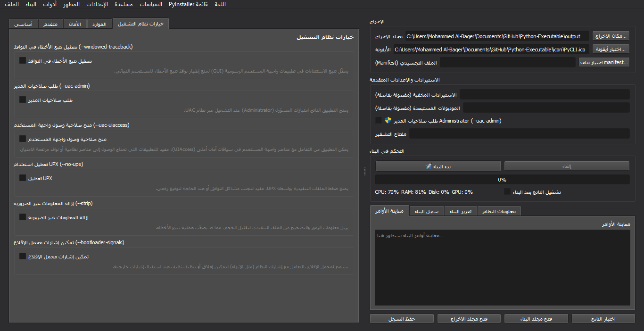Screen dimensions: 644x331
Task: Enable the disable windowed traceback checkbox
Action: pyautogui.click(x=23, y=60)
